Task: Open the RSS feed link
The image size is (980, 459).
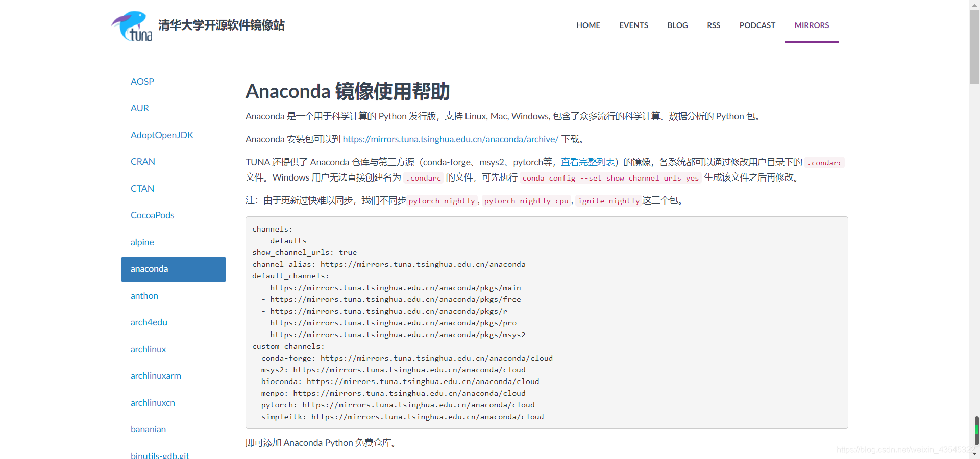Action: coord(714,25)
